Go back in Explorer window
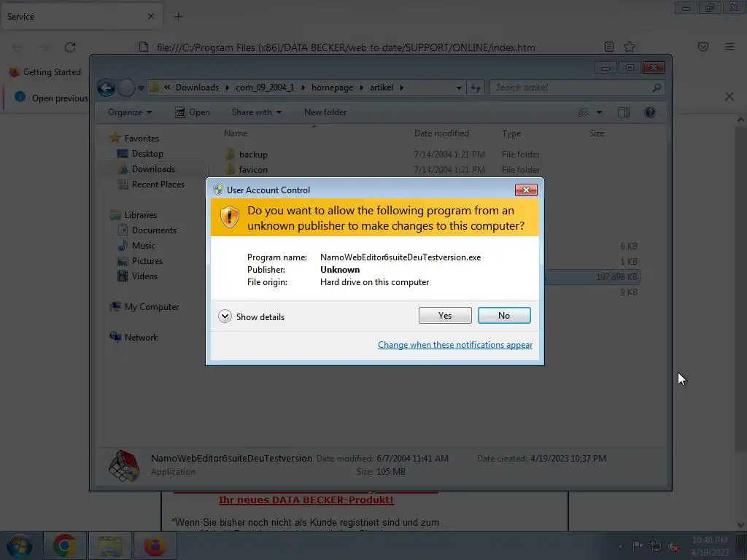 click(107, 87)
